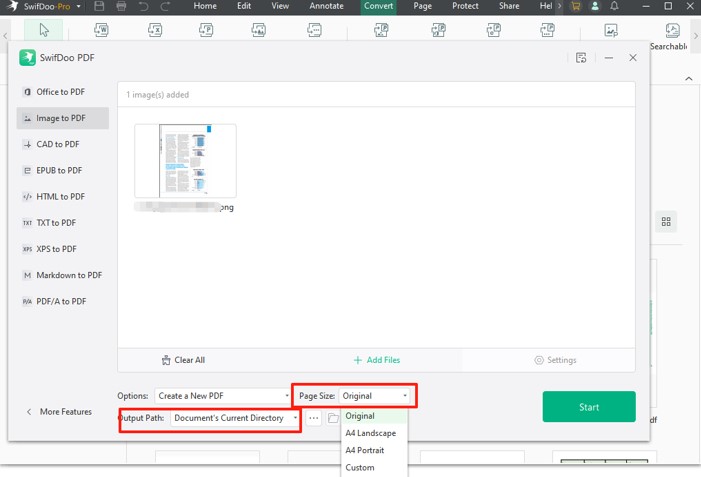
Task: Click the Searchable PDF icon
Action: (x=672, y=30)
